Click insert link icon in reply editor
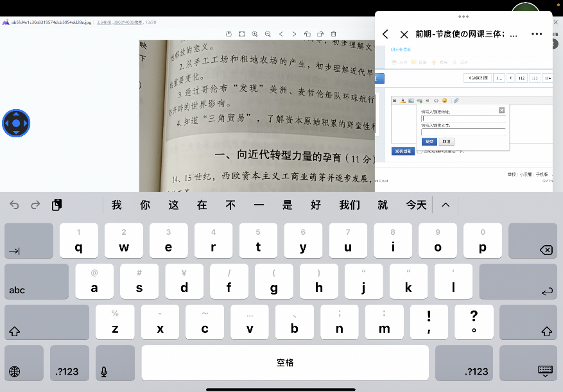The width and height of the screenshot is (563, 392). tap(419, 101)
